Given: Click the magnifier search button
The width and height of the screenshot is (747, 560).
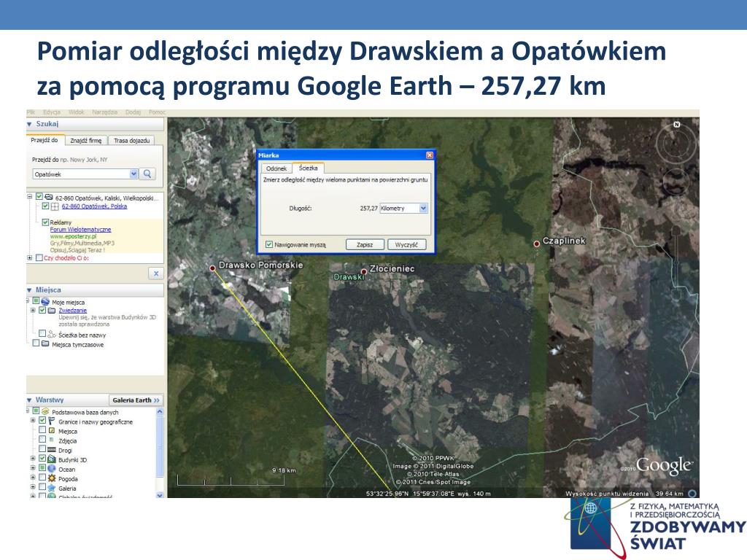Looking at the screenshot, I should (147, 174).
